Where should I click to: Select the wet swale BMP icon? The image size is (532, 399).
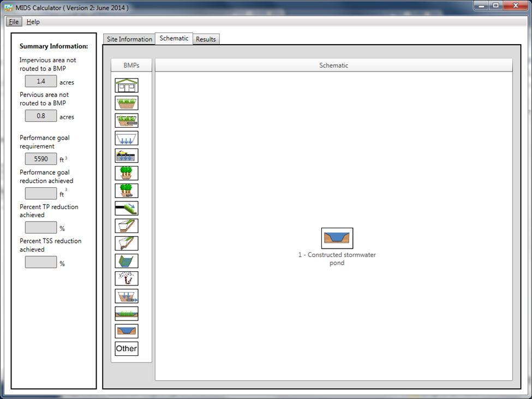(x=127, y=261)
